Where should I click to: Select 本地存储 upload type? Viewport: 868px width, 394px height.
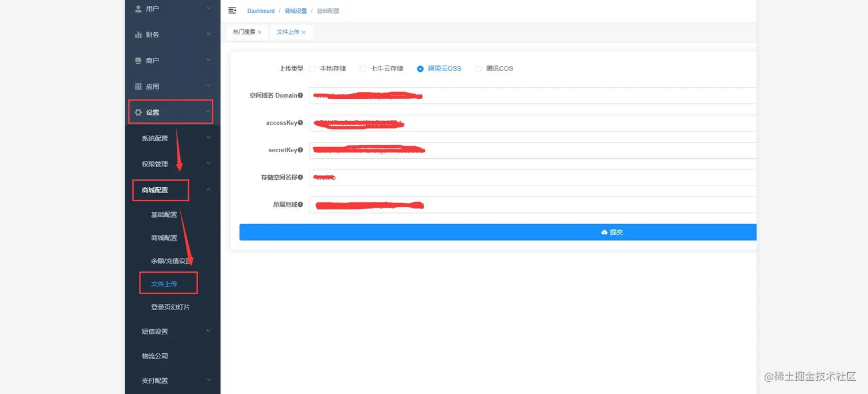click(312, 69)
